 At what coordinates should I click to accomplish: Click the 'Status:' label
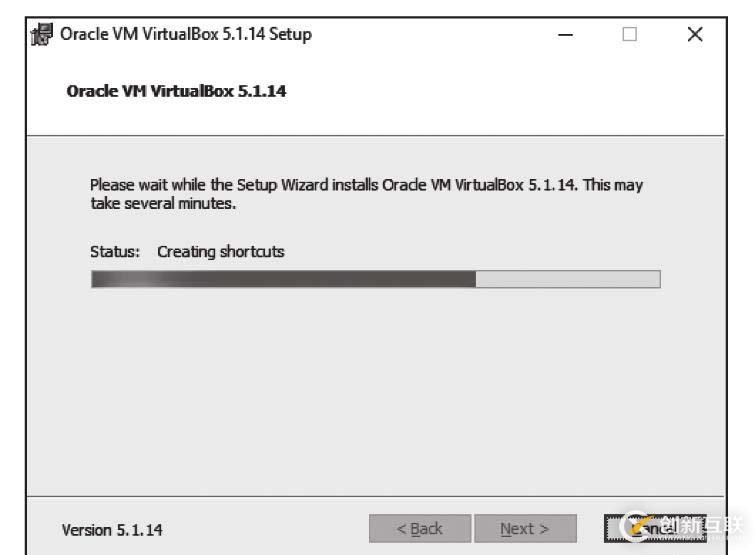click(x=115, y=252)
